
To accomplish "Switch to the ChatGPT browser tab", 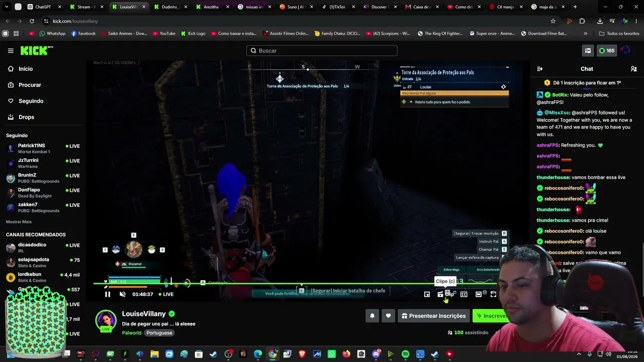I will click(43, 7).
